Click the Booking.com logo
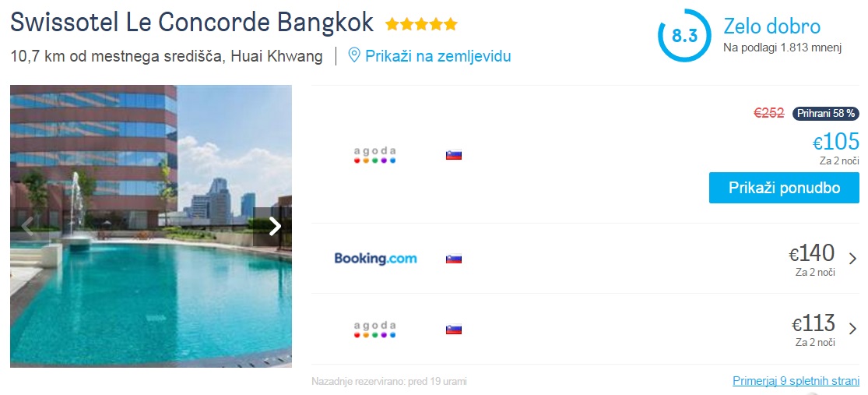Viewport: 868px width, 395px height. (375, 259)
